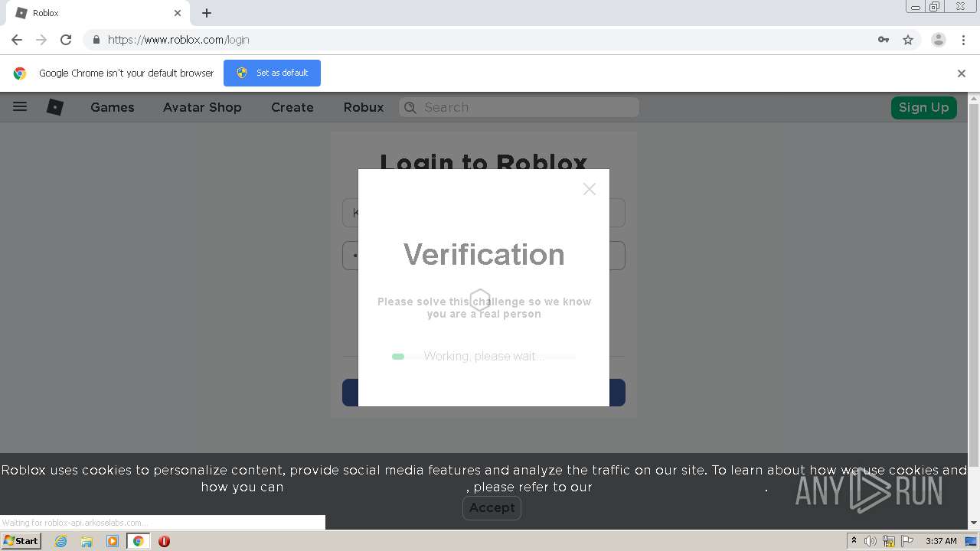Open the Windows Start menu
The image size is (980, 551).
pyautogui.click(x=21, y=540)
